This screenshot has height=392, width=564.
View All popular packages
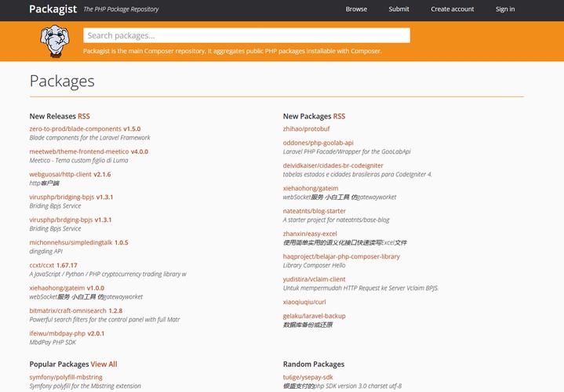pyautogui.click(x=104, y=364)
